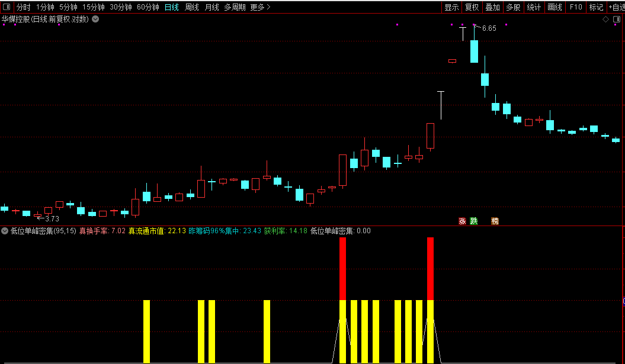This screenshot has height=364, width=625.
Task: Open the 多股 multi-stock view
Action: point(514,7)
